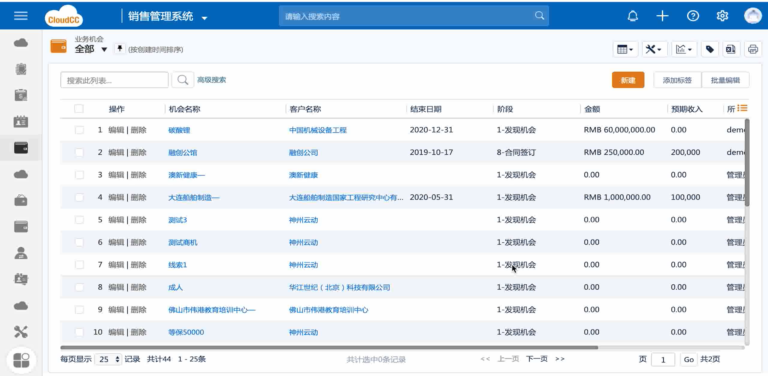768x376 pixels.
Task: Sort by the 结束日期 column header
Action: click(x=426, y=109)
